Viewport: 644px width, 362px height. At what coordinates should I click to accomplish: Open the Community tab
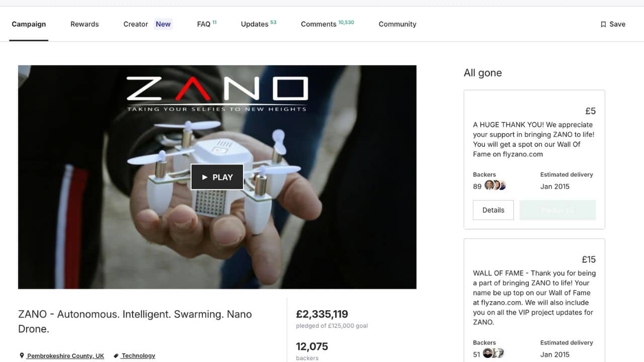397,24
